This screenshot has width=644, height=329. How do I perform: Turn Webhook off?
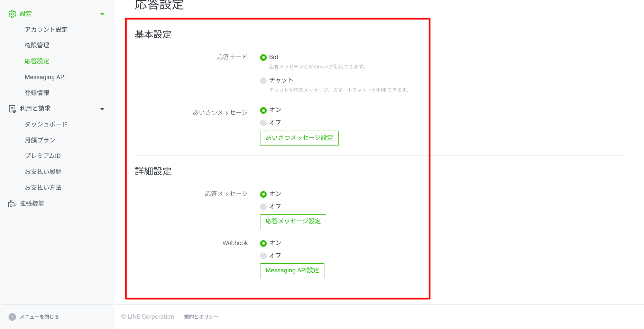click(263, 256)
